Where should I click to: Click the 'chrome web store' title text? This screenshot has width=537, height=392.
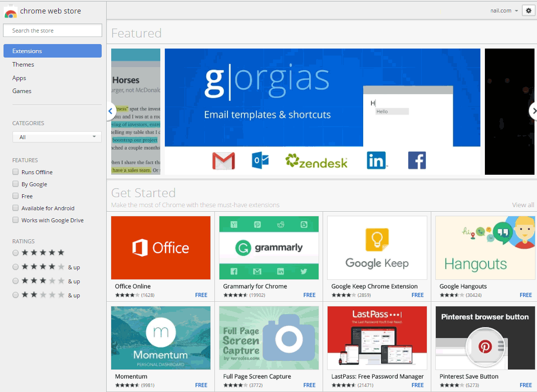tap(50, 11)
